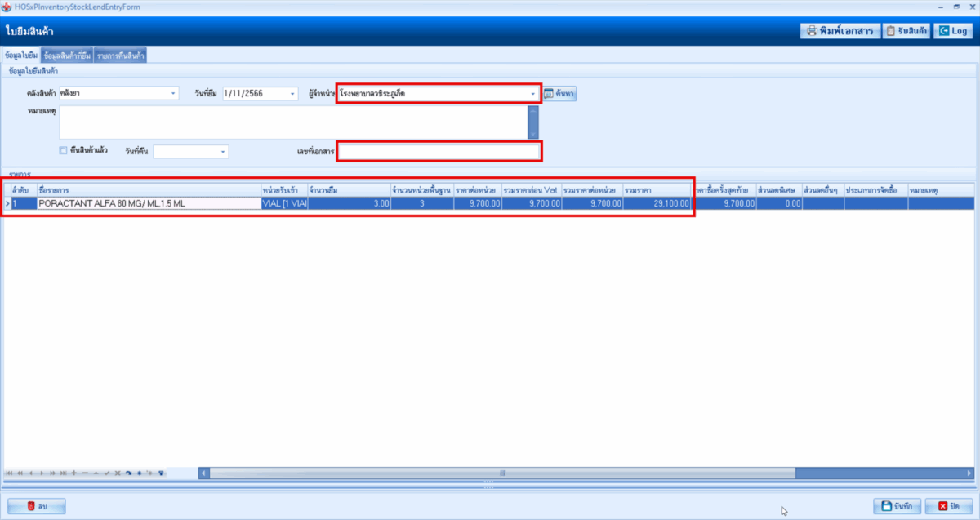
Task: Expand the ผู้จำหน่าย supplier dropdown arrow
Action: click(532, 94)
